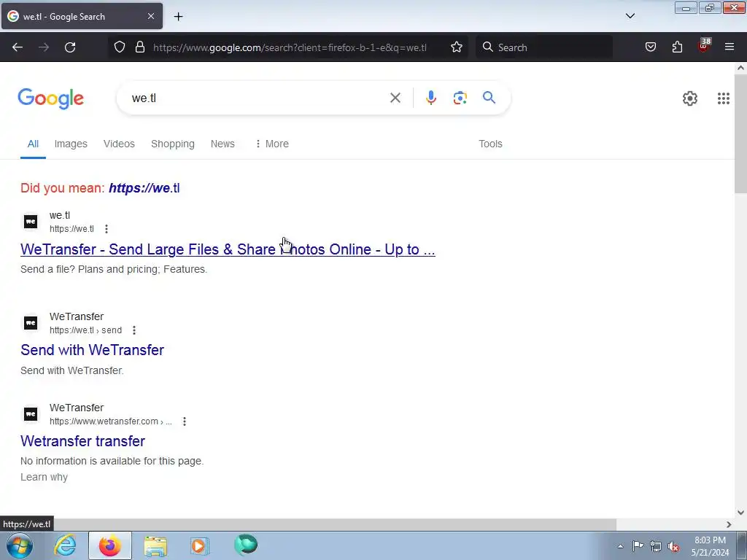The image size is (747, 560).
Task: Click the site security padlock icon
Action: click(x=139, y=47)
